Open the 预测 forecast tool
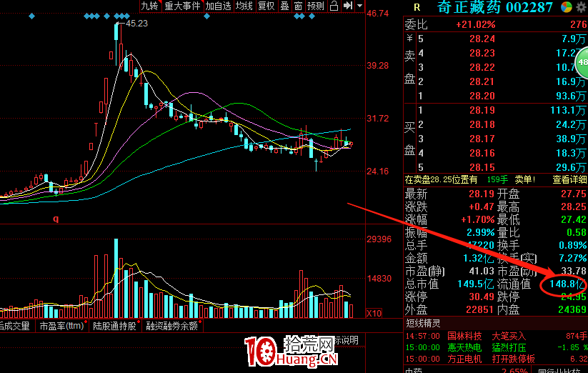The width and height of the screenshot is (588, 373). point(315,6)
